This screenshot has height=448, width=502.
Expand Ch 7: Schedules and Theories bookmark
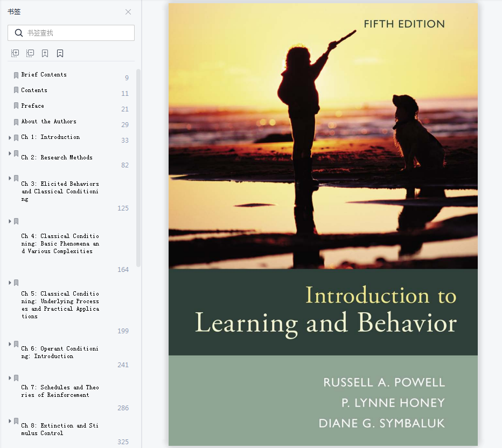click(x=10, y=378)
